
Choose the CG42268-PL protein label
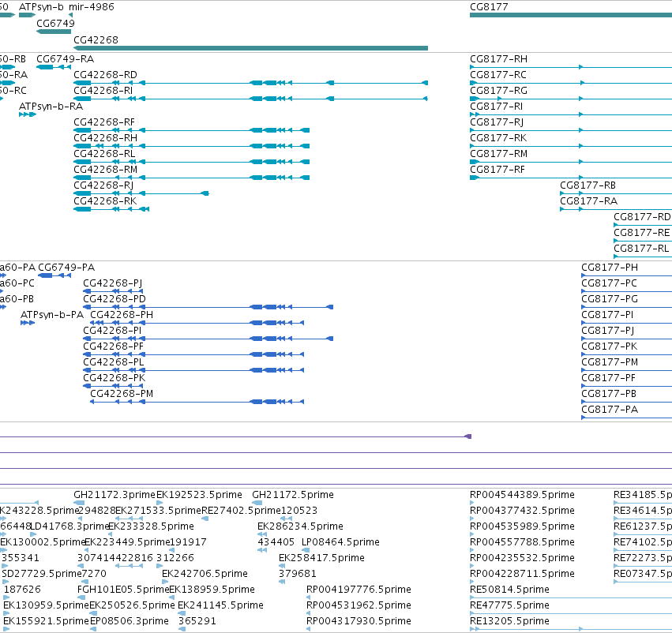point(114,362)
